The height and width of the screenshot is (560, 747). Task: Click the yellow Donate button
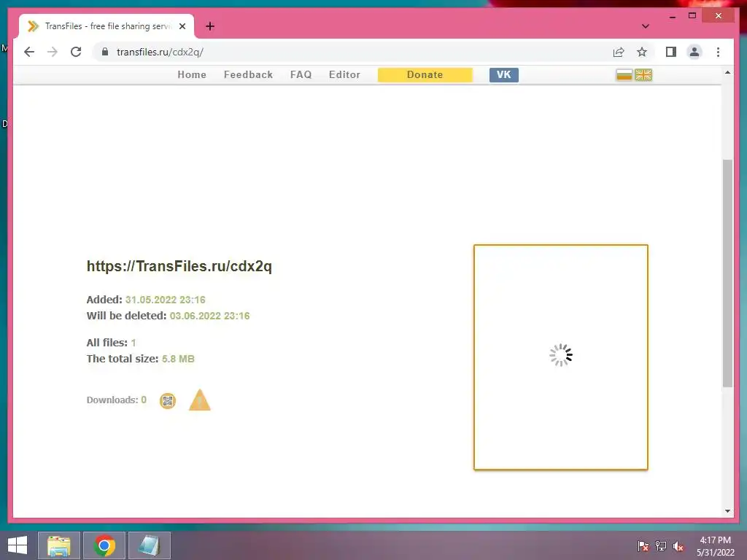point(425,75)
